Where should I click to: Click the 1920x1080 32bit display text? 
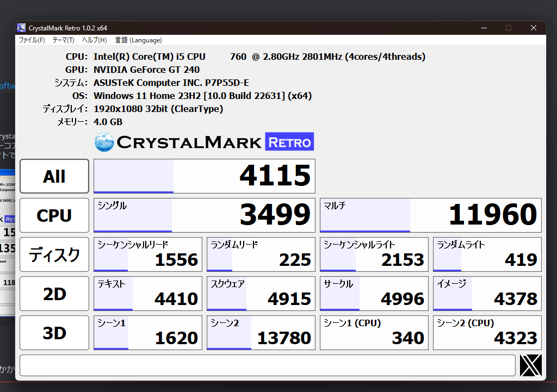tap(158, 109)
